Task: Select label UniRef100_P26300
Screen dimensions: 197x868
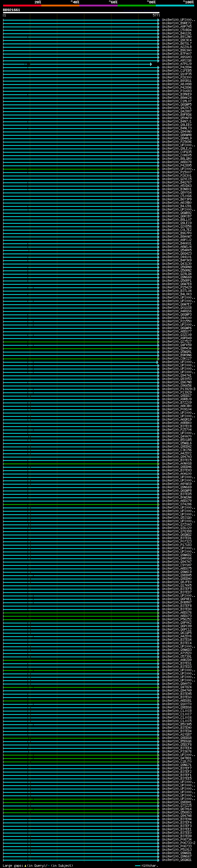Action: click(176, 78)
